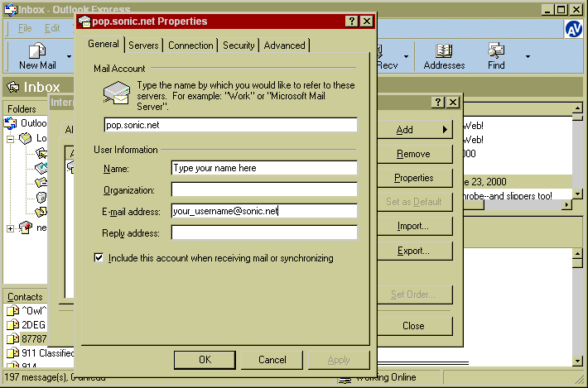Viewport: 588px width, 388px height.
Task: Click preview pane scroll up arrow
Action: (577, 253)
